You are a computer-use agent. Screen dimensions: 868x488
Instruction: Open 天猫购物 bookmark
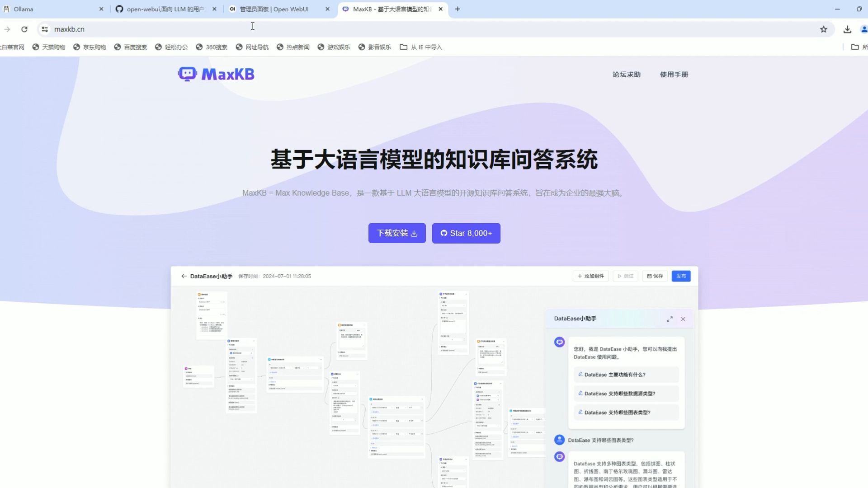tap(48, 47)
